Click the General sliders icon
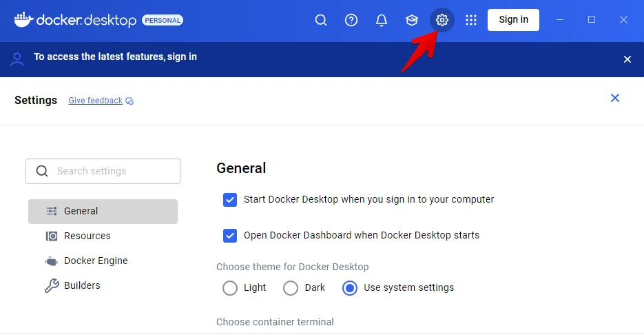This screenshot has height=335, width=644. point(52,212)
